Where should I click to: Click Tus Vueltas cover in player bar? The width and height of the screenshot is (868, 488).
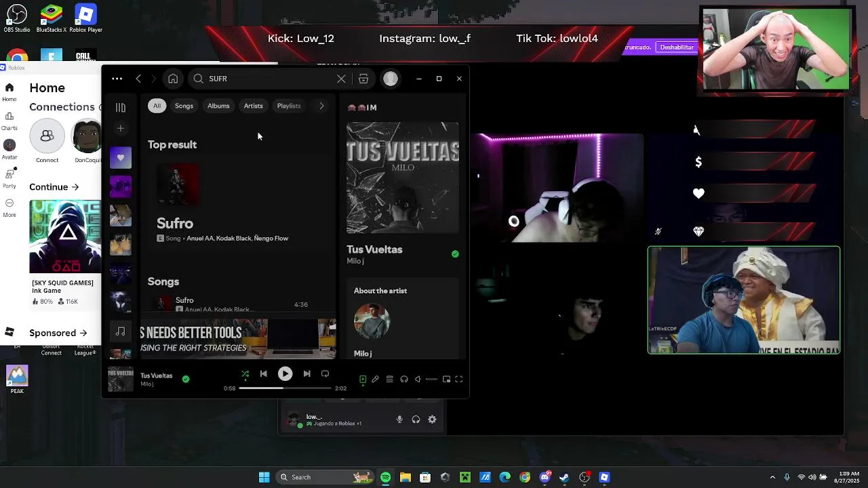pyautogui.click(x=121, y=379)
